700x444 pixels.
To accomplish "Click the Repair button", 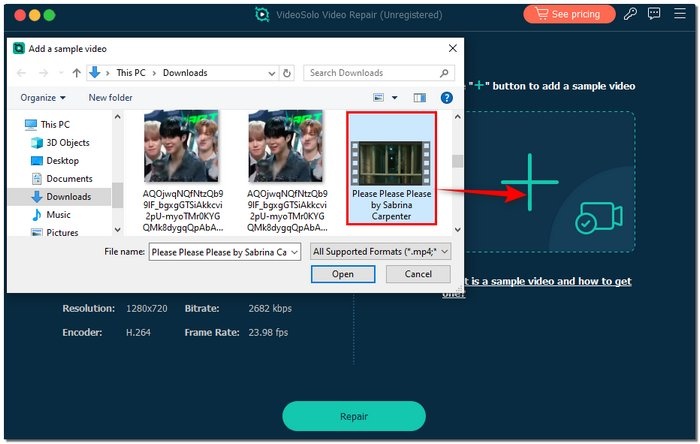I will tap(354, 416).
